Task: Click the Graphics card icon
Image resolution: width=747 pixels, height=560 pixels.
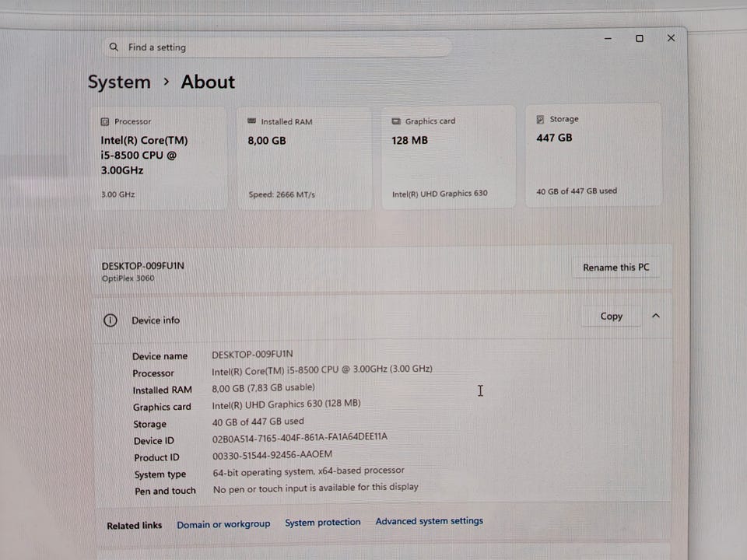Action: [396, 121]
